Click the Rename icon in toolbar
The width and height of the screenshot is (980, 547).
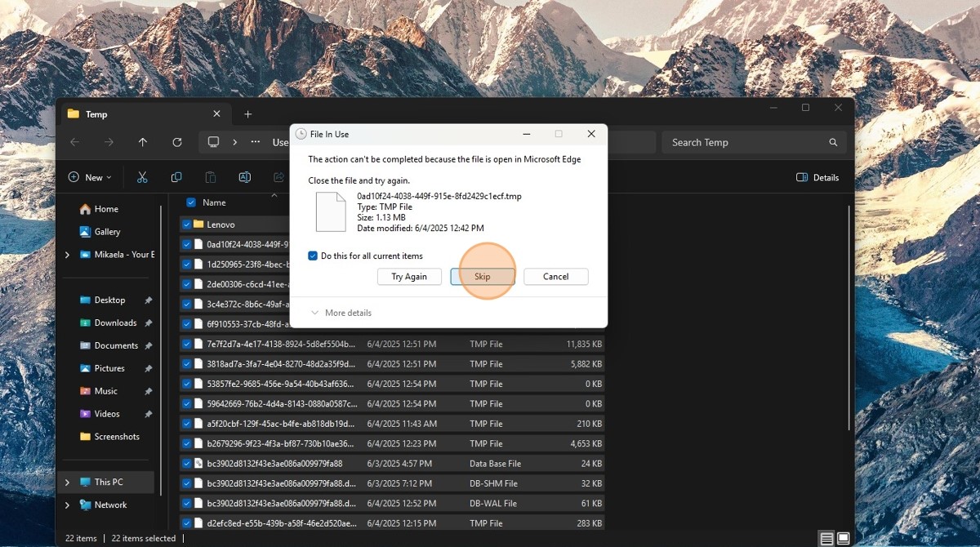click(244, 177)
